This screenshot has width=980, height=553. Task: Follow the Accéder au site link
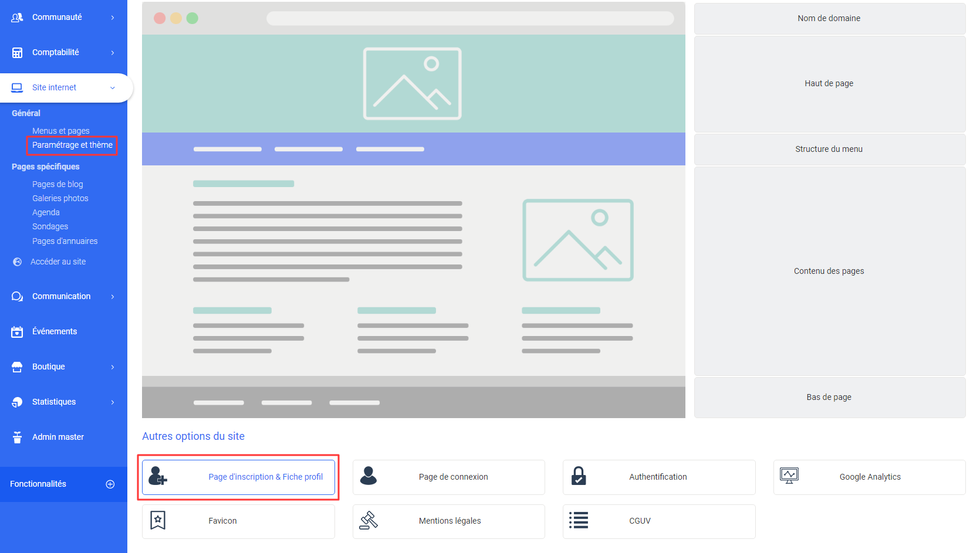58,262
